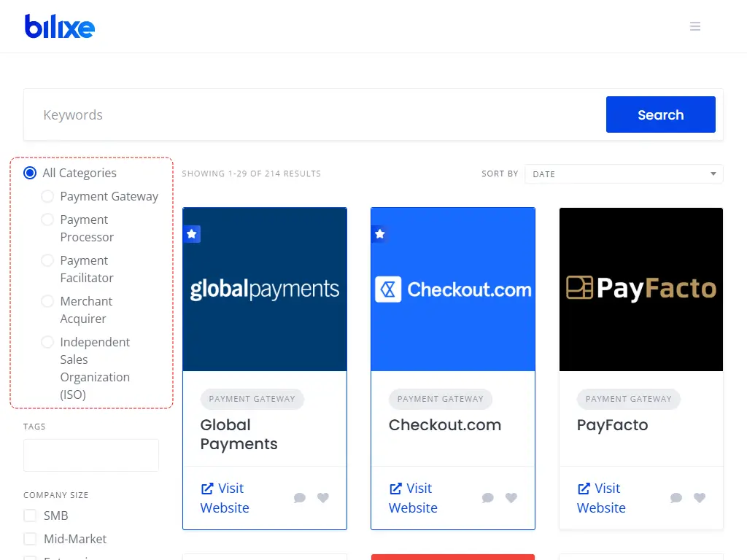
Task: Open the Sort By Date dropdown
Action: point(624,174)
